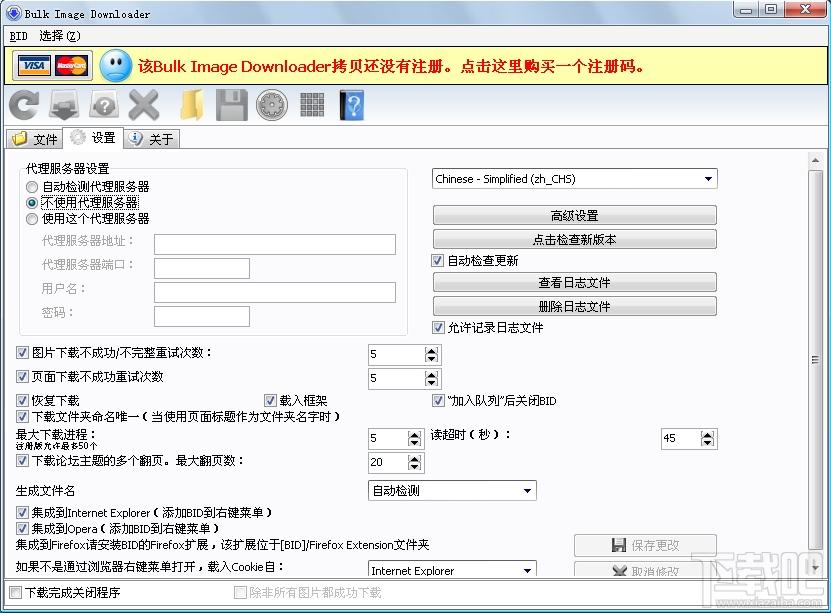Toggle 下载文件夹命名唯一 checkbox
The image size is (831, 613).
point(22,416)
